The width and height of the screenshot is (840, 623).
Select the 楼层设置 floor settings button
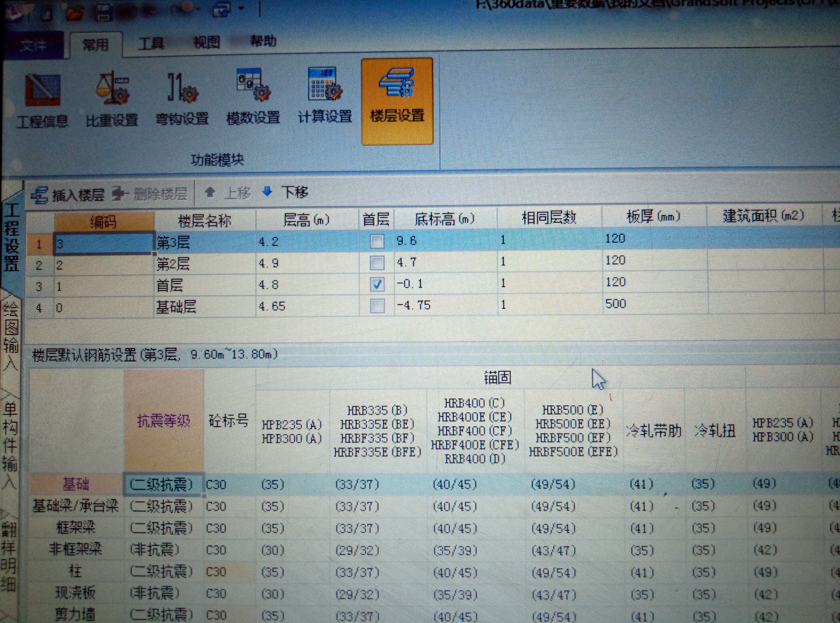[x=397, y=101]
